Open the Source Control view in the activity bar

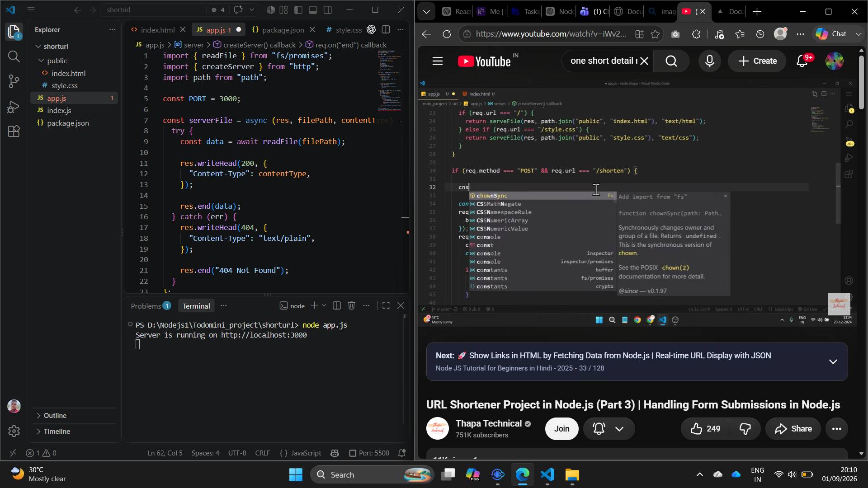pos(14,81)
